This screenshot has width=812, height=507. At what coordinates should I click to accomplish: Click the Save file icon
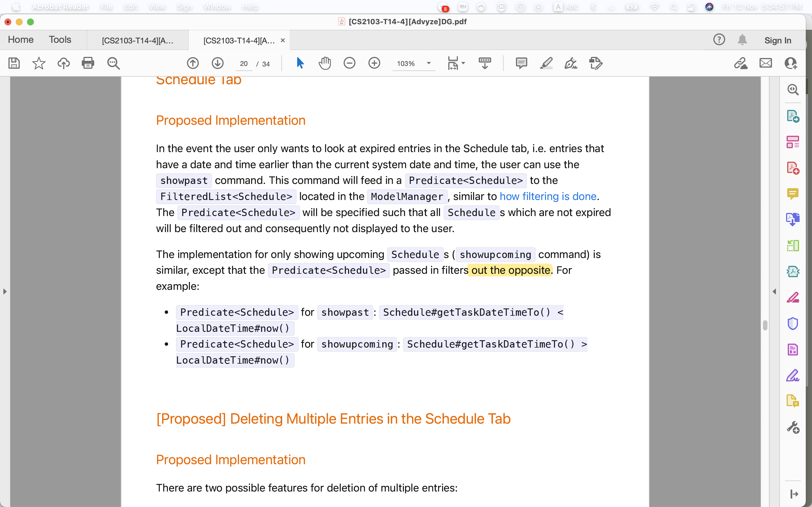pos(14,63)
